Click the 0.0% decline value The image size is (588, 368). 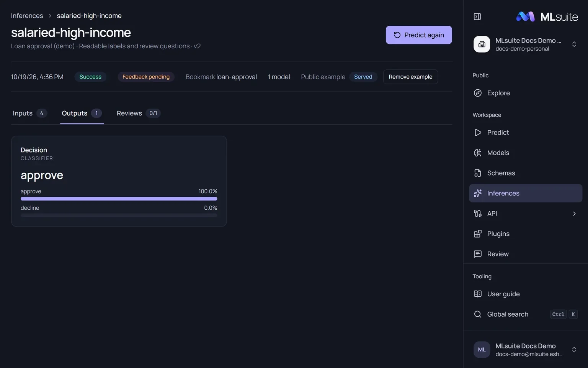211,208
